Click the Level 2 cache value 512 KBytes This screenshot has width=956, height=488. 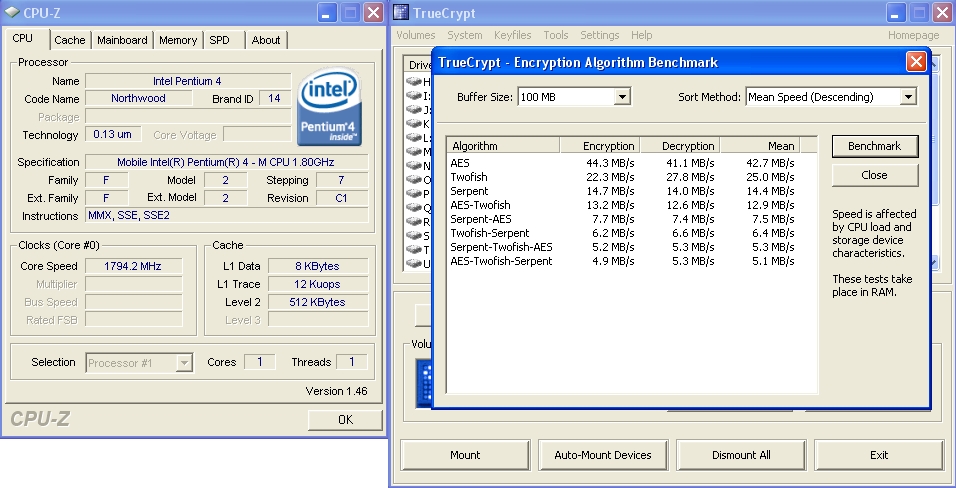[318, 302]
